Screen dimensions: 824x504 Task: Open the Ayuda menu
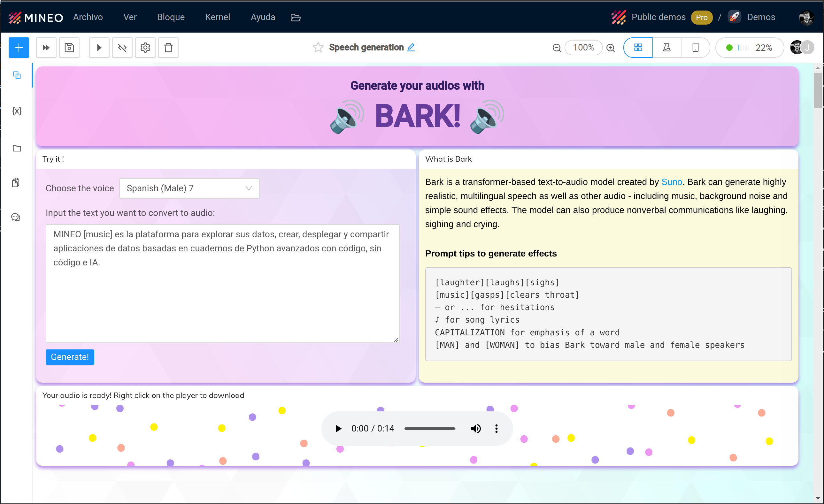[x=263, y=17]
